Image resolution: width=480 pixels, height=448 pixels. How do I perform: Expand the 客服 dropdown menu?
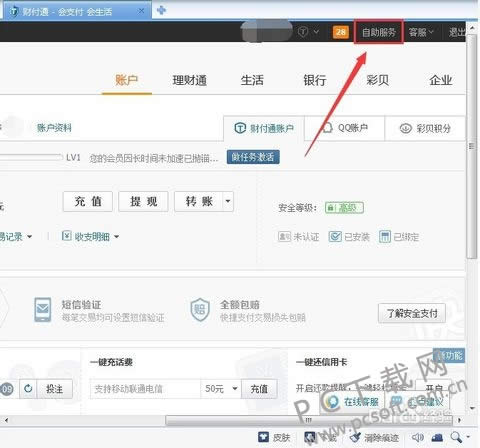point(421,32)
